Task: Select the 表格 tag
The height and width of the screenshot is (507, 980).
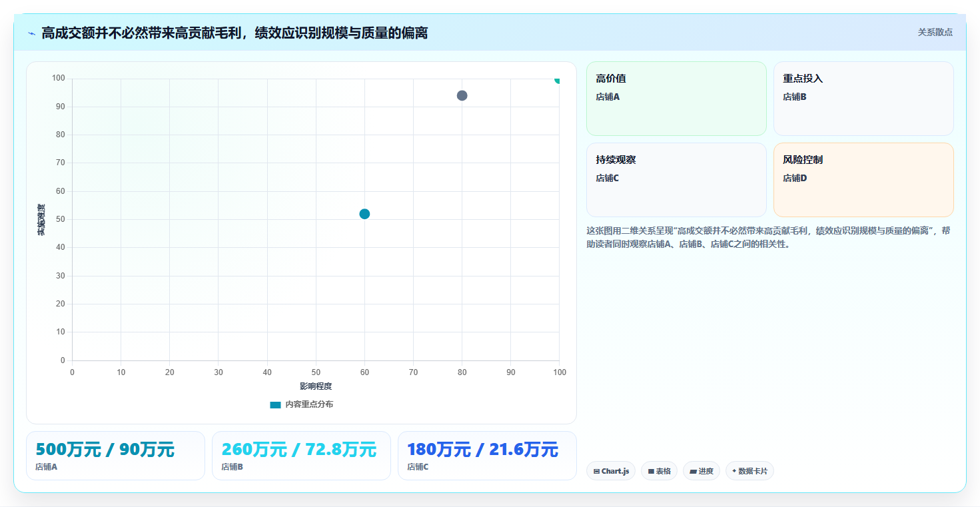Action: [659, 471]
